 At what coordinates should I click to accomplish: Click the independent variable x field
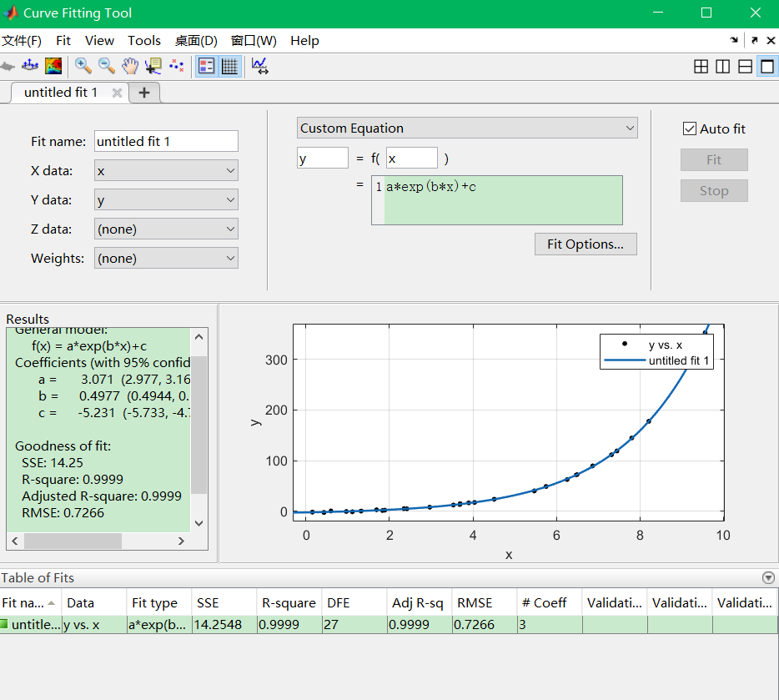tap(412, 159)
